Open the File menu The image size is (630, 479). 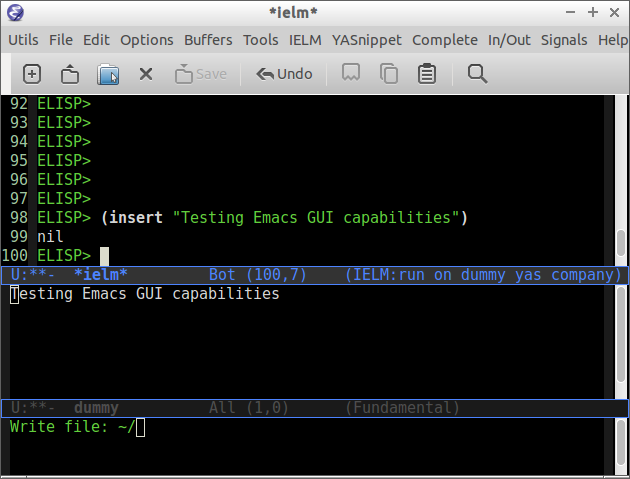click(61, 40)
